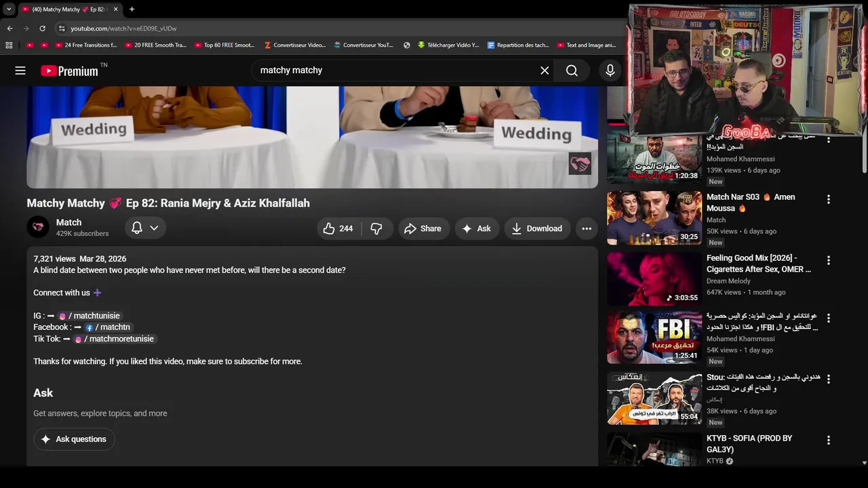This screenshot has height=488, width=868.
Task: Dislike the video with thumbs-down
Action: [377, 228]
